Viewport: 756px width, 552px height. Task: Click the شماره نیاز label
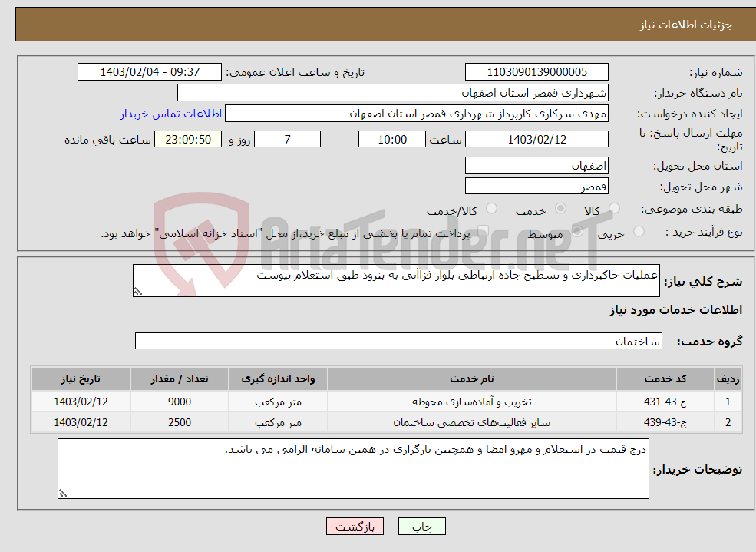[716, 73]
